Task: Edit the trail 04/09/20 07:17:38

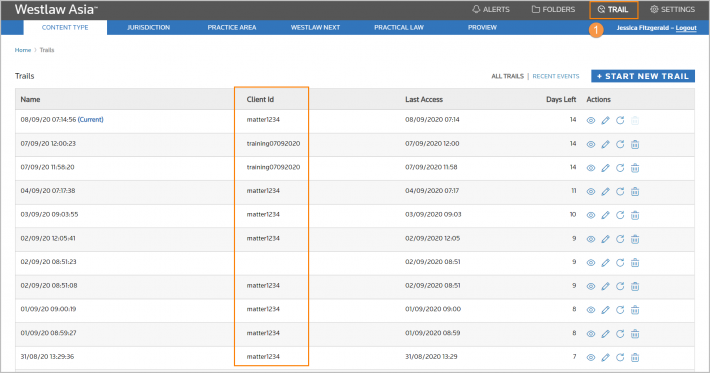Action: click(x=605, y=191)
